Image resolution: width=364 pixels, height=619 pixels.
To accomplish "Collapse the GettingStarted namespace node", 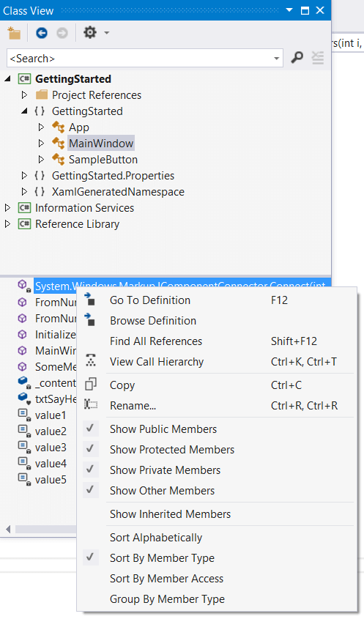I will click(x=24, y=111).
